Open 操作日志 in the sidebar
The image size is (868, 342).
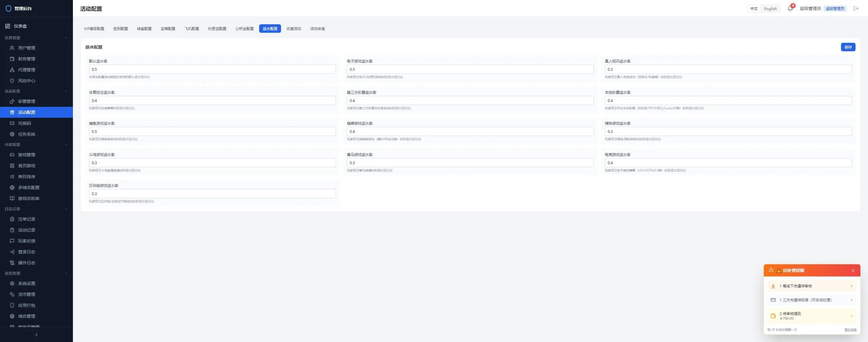(x=36, y=263)
